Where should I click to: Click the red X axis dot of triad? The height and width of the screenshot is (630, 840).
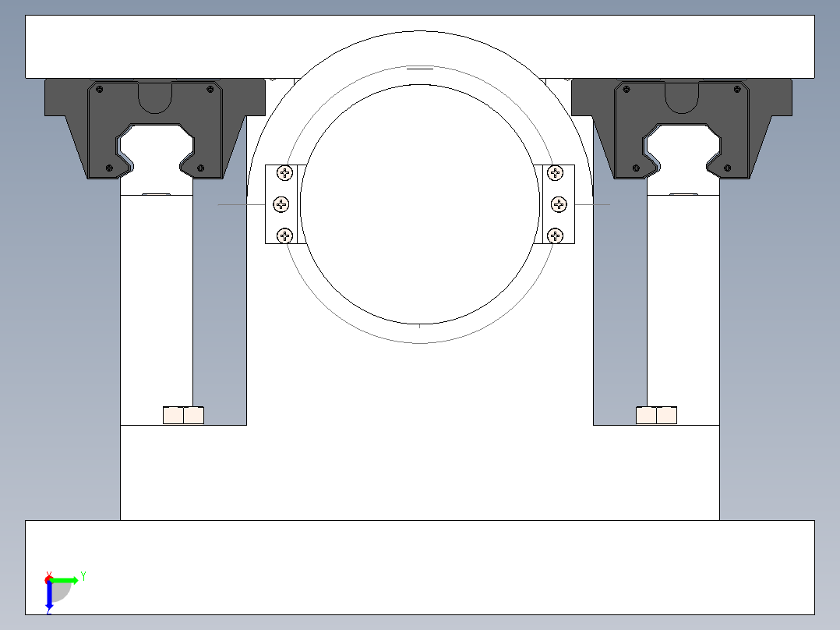point(49,579)
